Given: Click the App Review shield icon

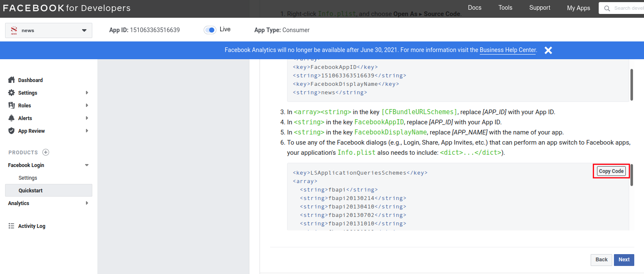Looking at the screenshot, I should tap(11, 131).
